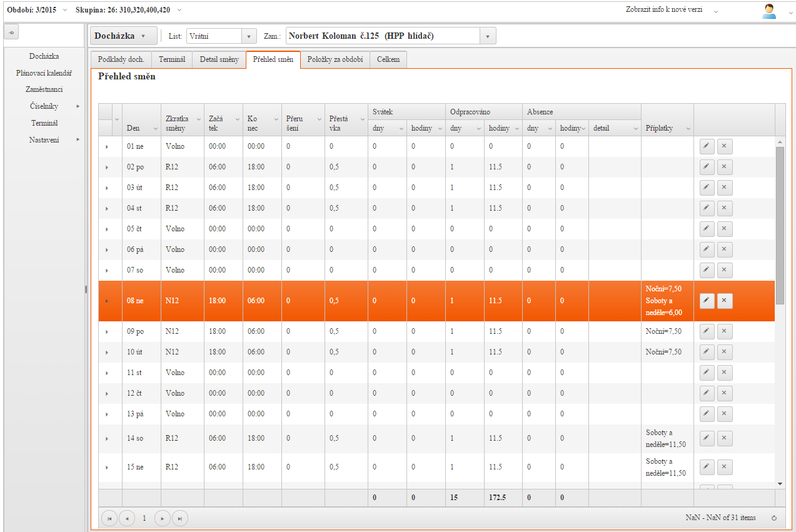Go to the next page of grid
Screen dimensions: 796x532
click(x=163, y=518)
